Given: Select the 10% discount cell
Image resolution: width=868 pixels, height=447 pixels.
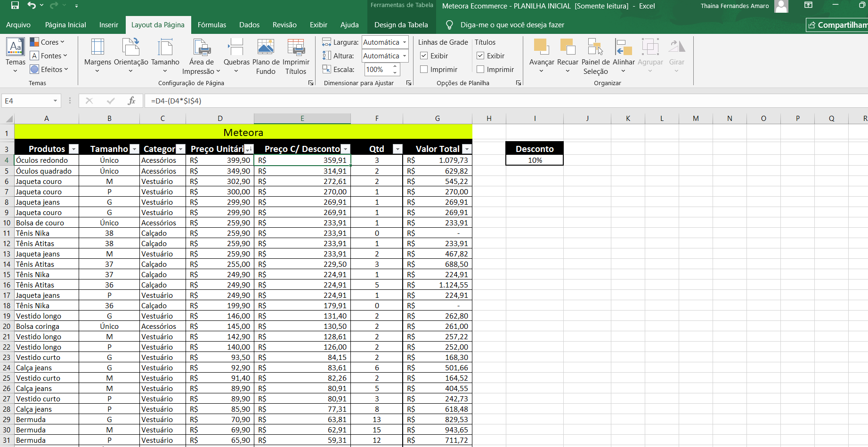Looking at the screenshot, I should (535, 160).
